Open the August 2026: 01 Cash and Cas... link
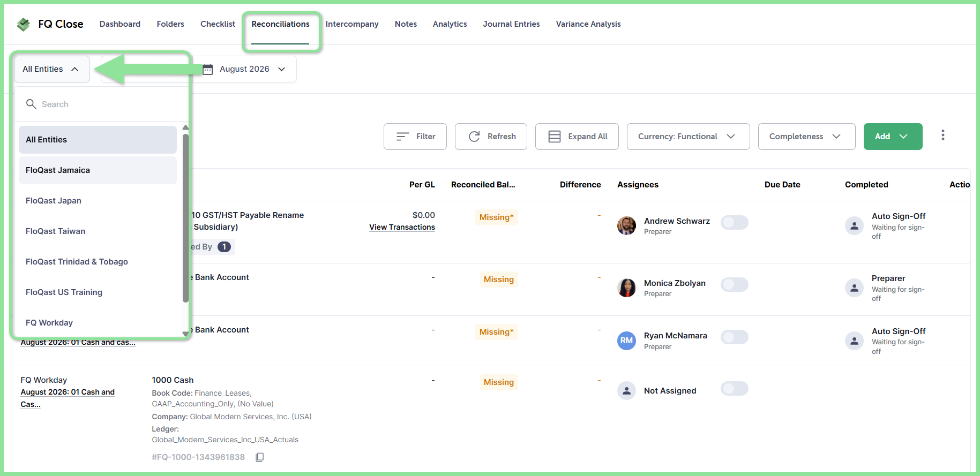Viewport: 980px width, 476px height. coord(68,398)
